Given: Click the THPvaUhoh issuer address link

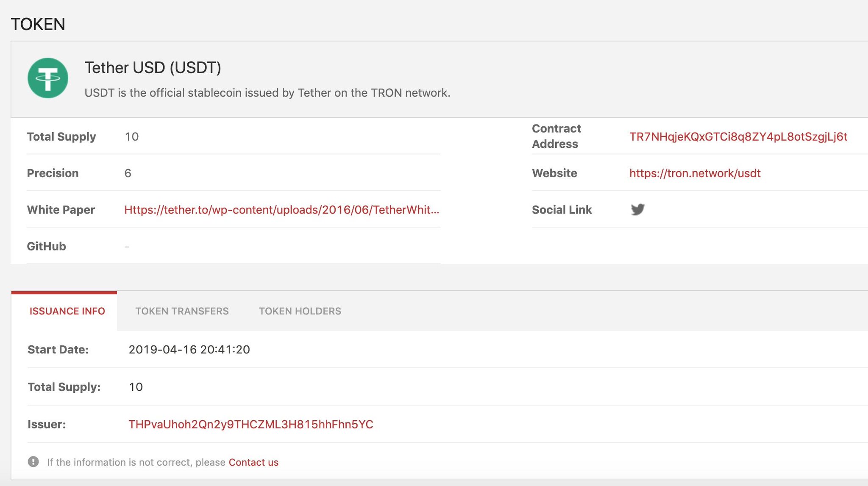Looking at the screenshot, I should [x=250, y=424].
